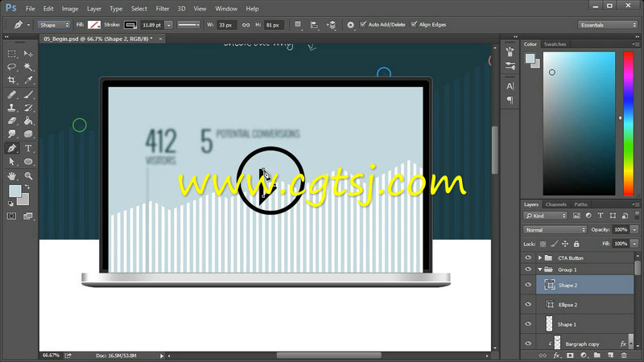Select the Crop tool
The height and width of the screenshot is (362, 644).
tap(11, 80)
